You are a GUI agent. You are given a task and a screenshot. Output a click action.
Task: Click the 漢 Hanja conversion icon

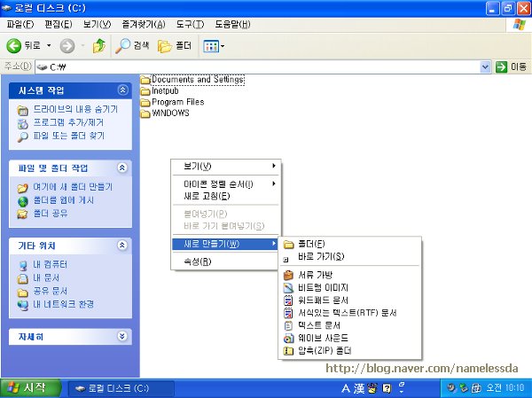pos(359,388)
